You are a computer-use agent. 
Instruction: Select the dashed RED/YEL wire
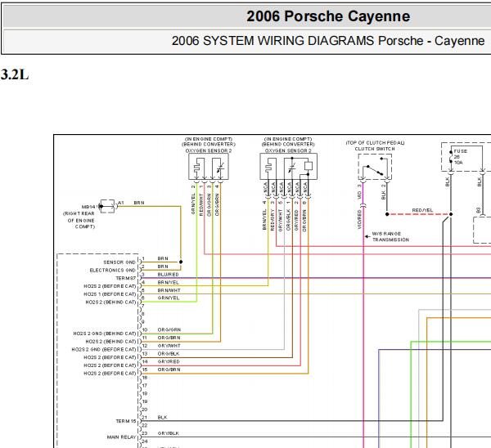pyautogui.click(x=419, y=214)
